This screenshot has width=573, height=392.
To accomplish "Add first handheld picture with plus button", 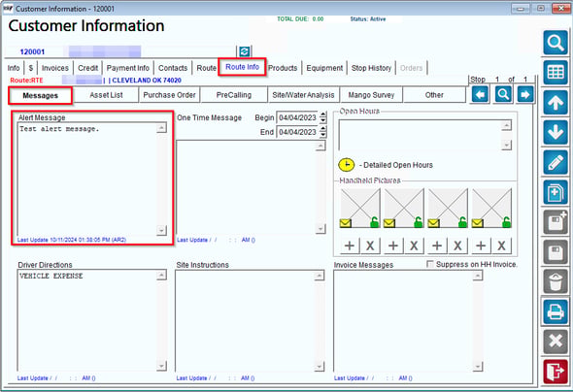I will 349,245.
